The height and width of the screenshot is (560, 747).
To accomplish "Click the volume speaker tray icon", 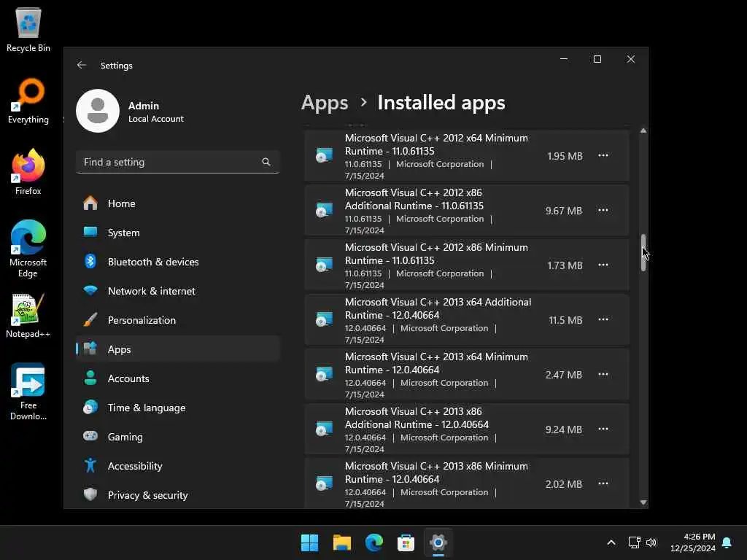I will [x=651, y=542].
